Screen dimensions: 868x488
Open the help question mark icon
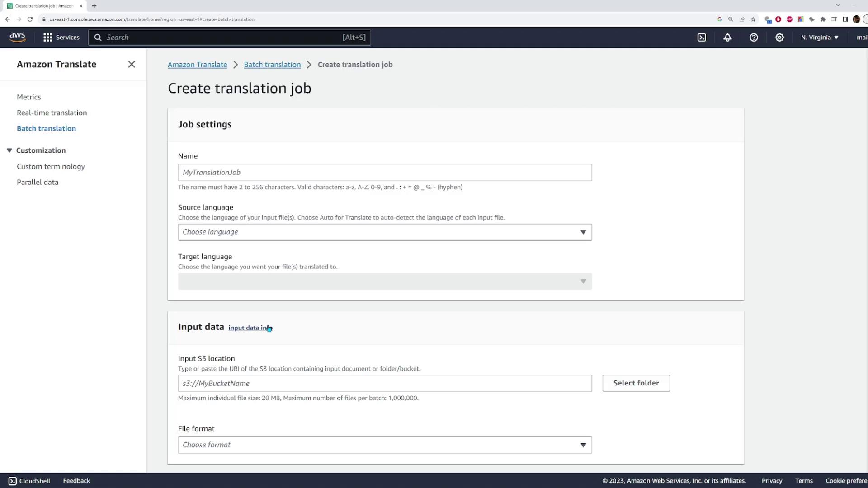point(754,38)
